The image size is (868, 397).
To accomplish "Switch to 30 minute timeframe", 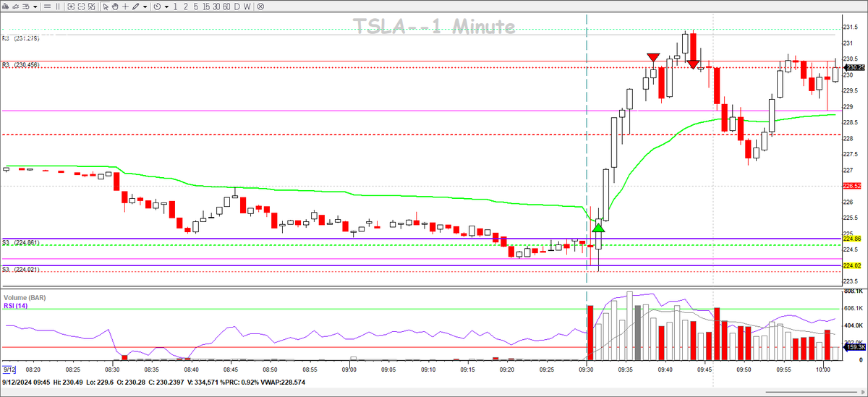I will click(216, 7).
